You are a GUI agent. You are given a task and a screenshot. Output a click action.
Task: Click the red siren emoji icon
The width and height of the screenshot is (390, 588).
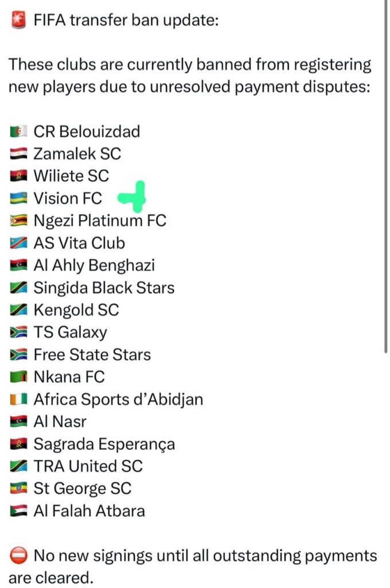pos(17,21)
